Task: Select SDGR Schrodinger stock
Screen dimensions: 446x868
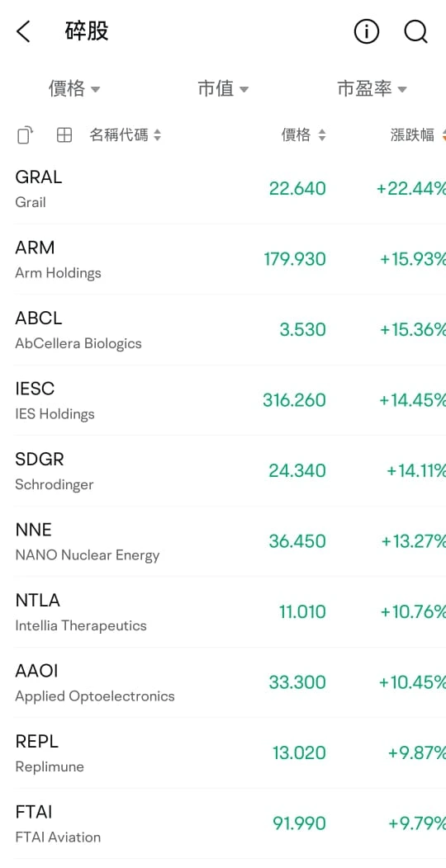Action: click(223, 471)
